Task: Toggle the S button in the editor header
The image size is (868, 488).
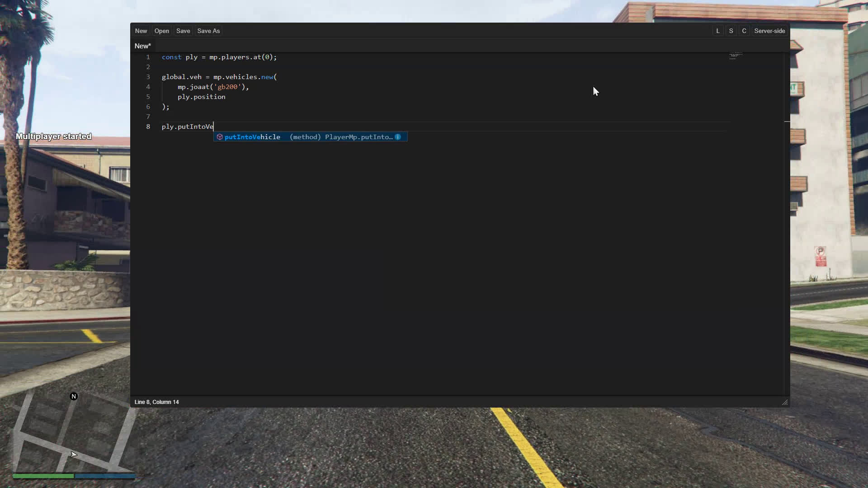Action: pos(731,30)
